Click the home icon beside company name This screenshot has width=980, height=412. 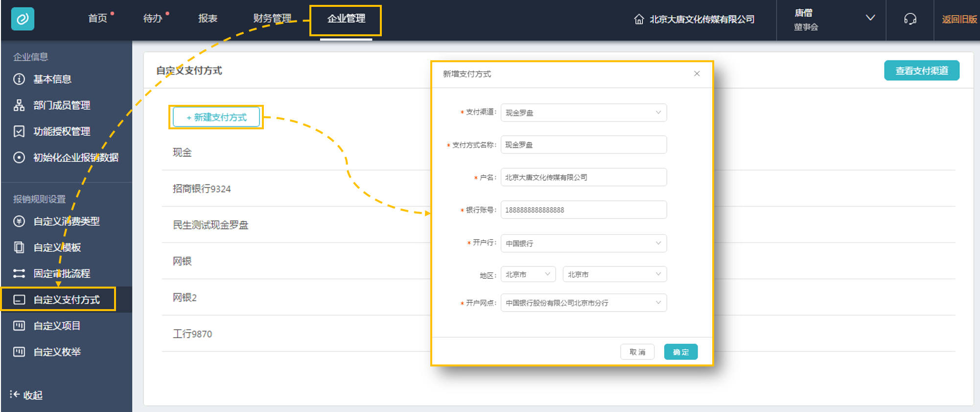point(639,19)
